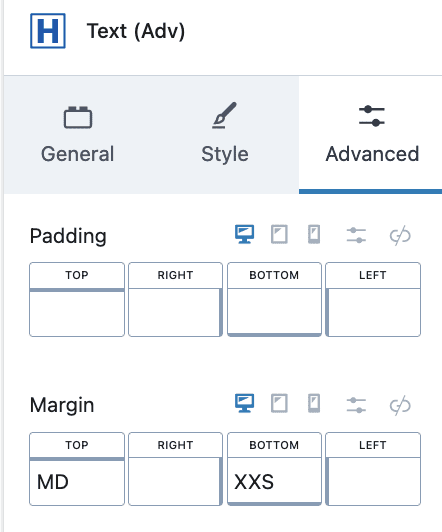Toggle link values icon for Padding

(x=400, y=235)
